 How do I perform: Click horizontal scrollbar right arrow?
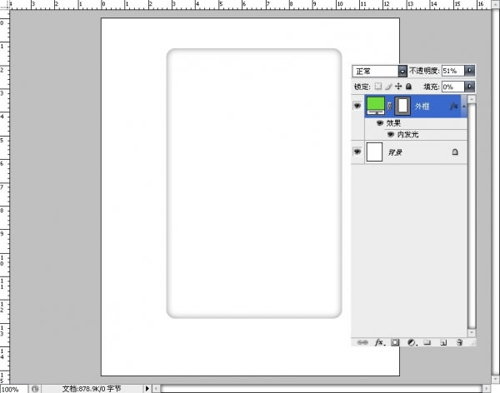point(486,388)
